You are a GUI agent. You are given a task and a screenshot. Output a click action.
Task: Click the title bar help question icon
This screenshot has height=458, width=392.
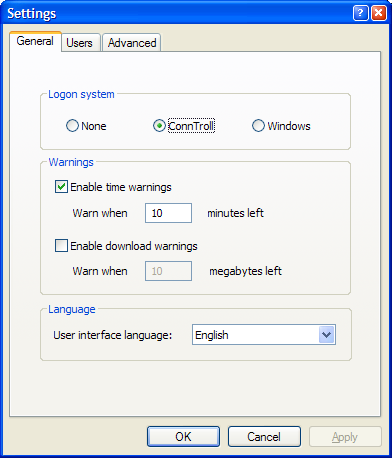click(360, 13)
